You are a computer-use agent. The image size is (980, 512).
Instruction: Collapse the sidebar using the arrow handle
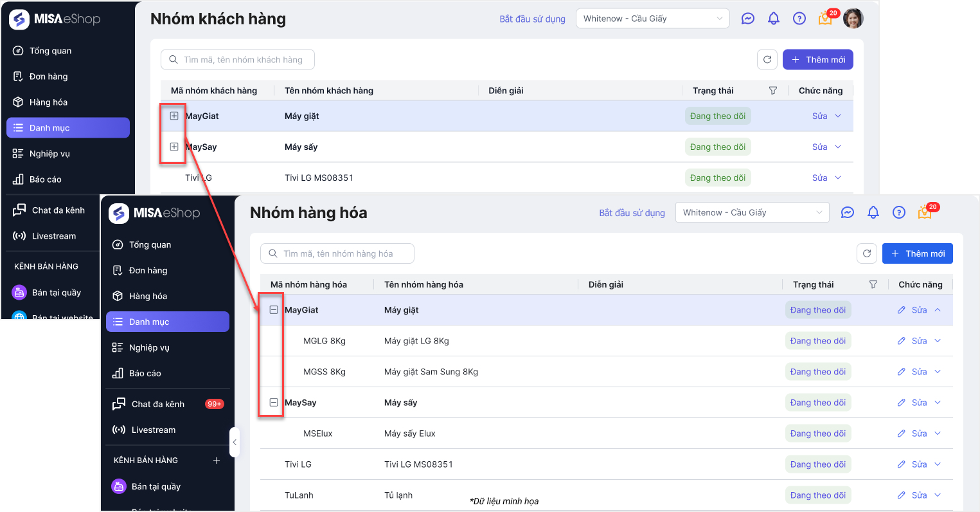tap(235, 442)
